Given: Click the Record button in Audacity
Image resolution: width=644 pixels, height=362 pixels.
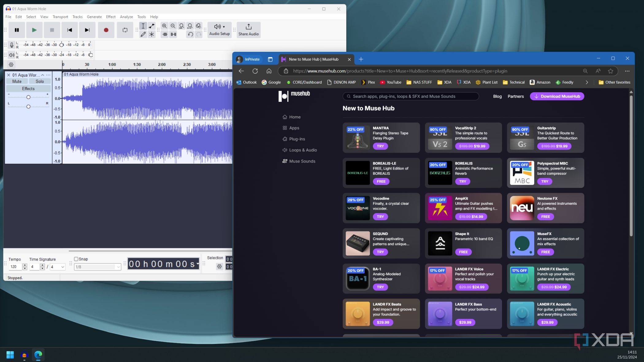Looking at the screenshot, I should point(106,30).
